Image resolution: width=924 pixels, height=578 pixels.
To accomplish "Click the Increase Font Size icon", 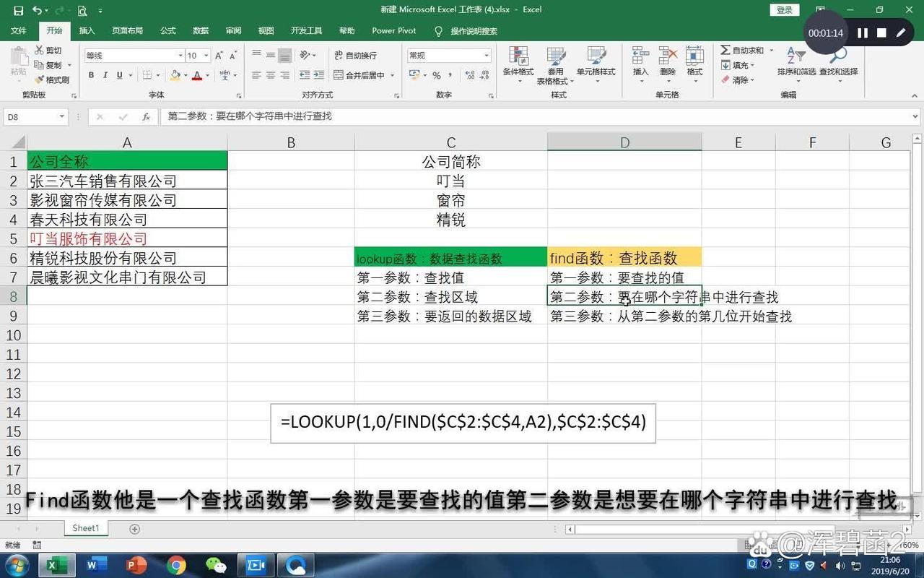I will pos(219,56).
